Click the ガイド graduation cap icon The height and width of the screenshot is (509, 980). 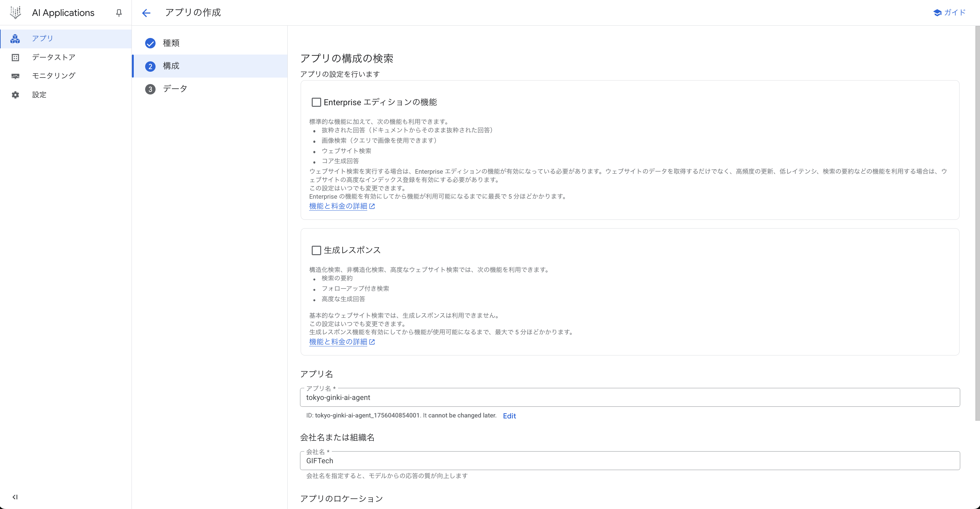(x=937, y=13)
